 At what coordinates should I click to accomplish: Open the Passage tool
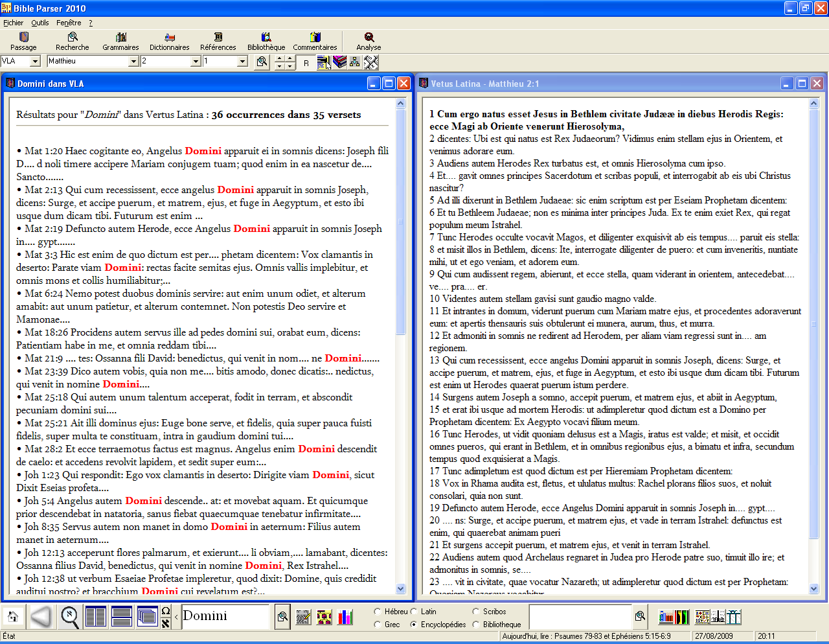click(24, 41)
